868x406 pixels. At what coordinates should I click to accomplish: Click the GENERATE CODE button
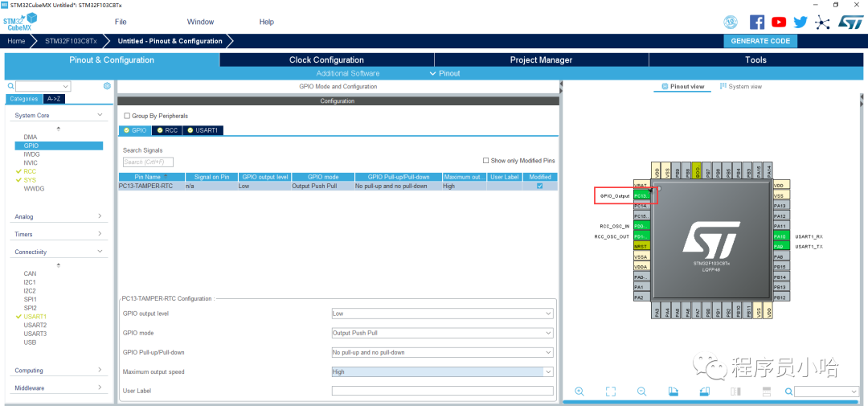(x=759, y=41)
